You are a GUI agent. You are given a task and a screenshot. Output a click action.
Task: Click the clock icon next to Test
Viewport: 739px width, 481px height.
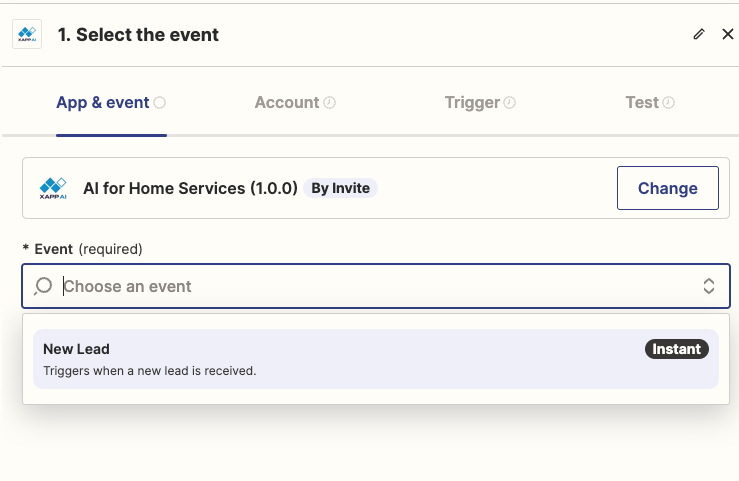coord(668,103)
